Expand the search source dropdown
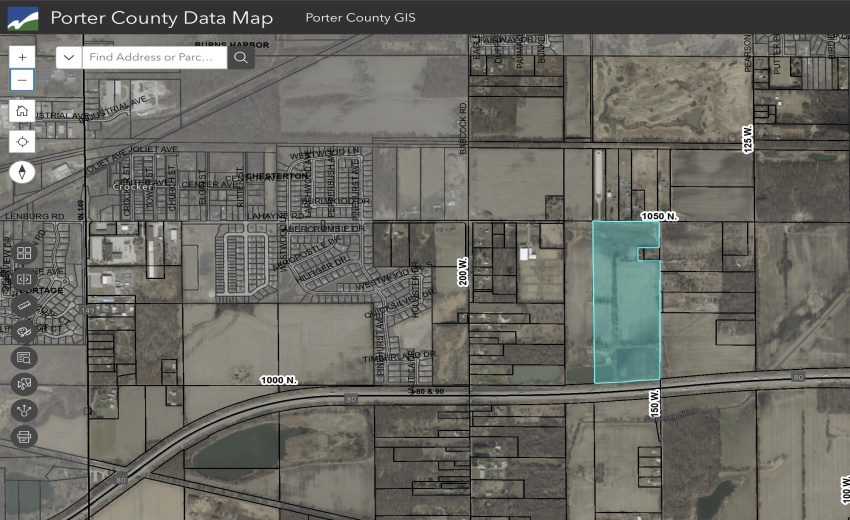850x520 pixels. pyautogui.click(x=69, y=57)
